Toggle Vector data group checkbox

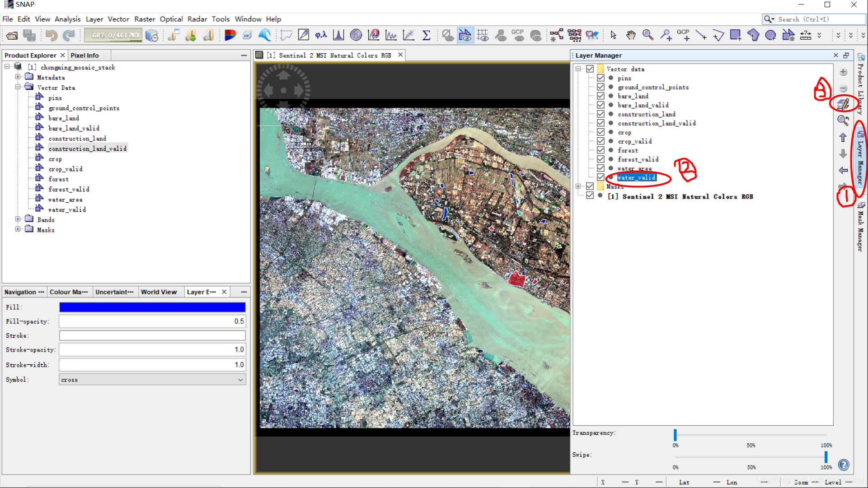pos(590,69)
